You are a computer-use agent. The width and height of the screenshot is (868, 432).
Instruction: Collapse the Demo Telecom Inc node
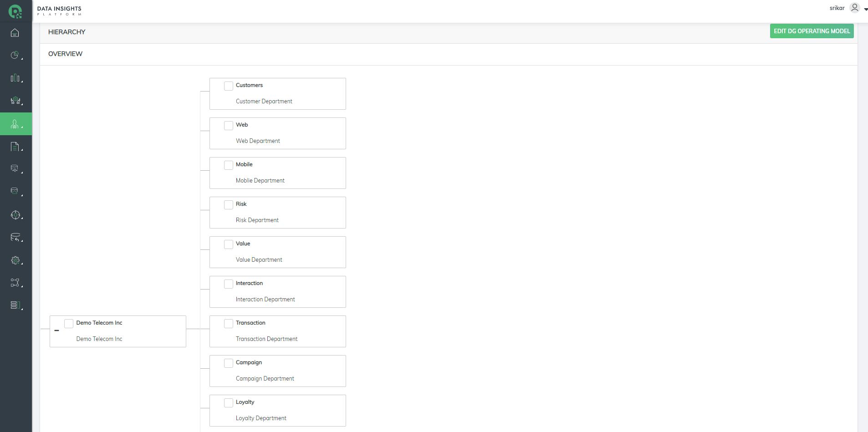point(56,330)
